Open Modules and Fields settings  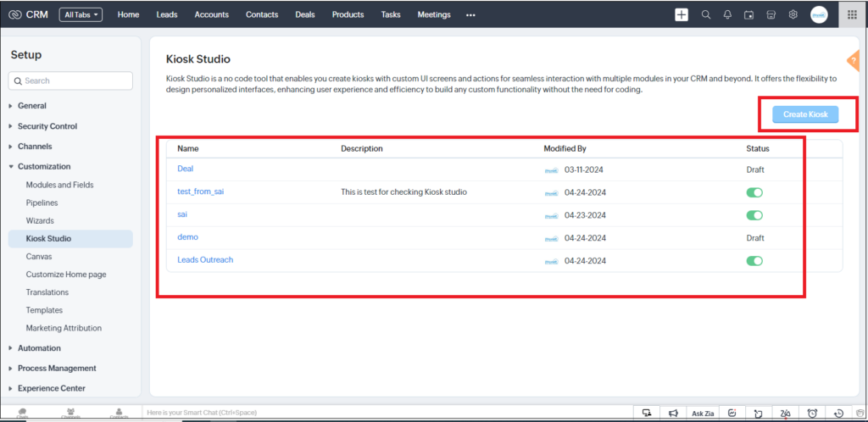60,185
